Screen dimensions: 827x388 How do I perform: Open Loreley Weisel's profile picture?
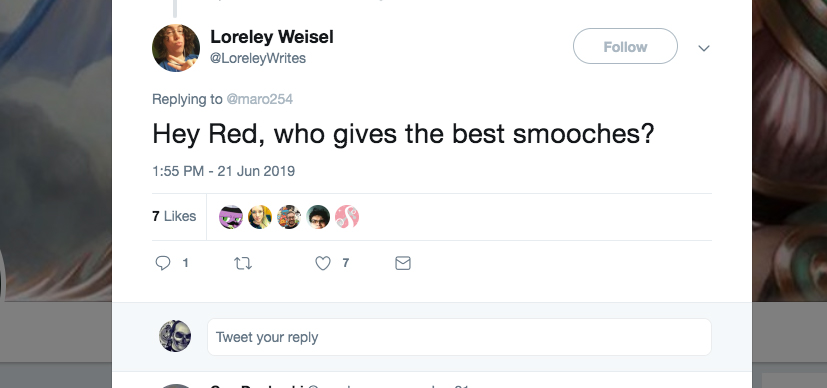(176, 48)
